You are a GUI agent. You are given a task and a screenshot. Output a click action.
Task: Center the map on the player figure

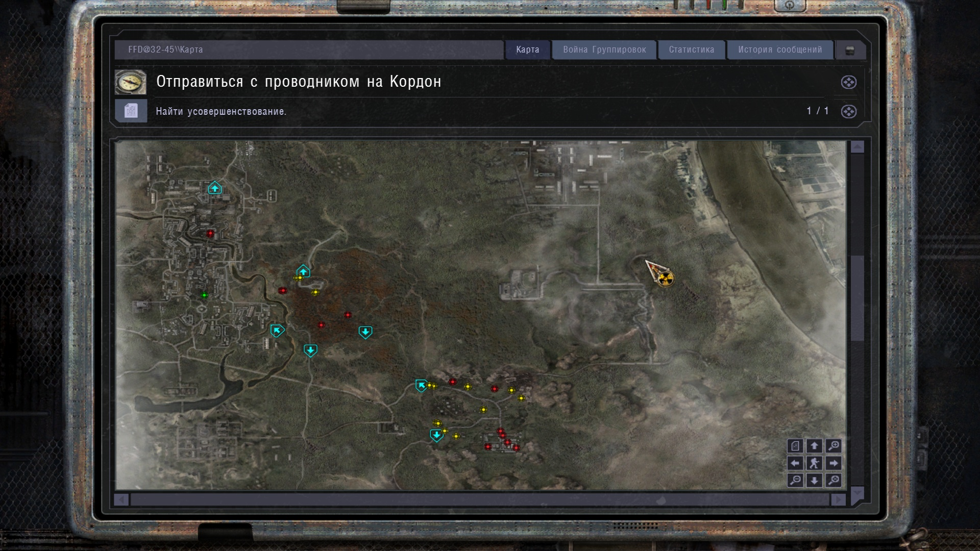click(x=814, y=463)
